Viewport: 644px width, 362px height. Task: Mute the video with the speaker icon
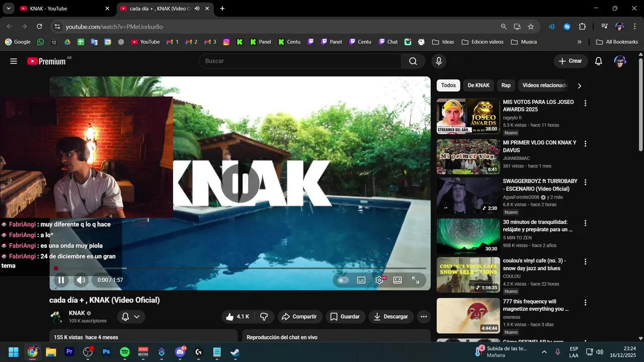pos(81,280)
